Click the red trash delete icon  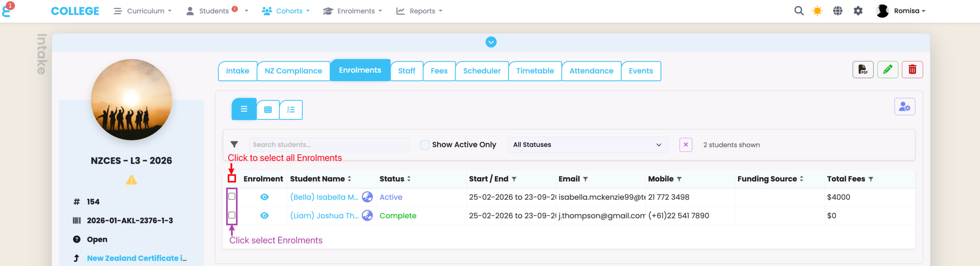(x=912, y=70)
